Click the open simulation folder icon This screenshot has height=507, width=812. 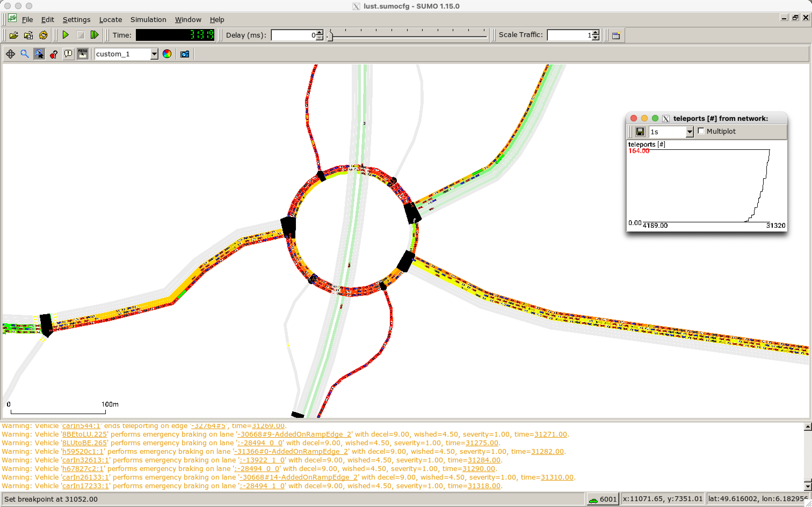(x=14, y=35)
